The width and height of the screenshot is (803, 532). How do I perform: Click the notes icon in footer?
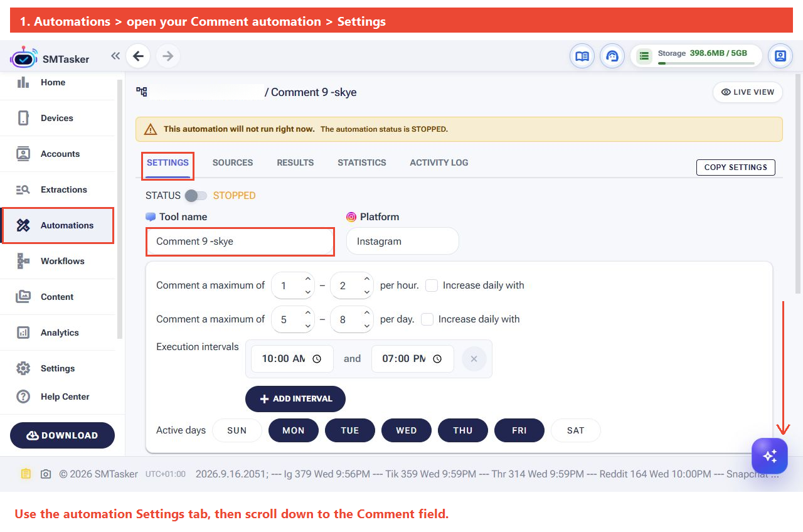pos(25,474)
